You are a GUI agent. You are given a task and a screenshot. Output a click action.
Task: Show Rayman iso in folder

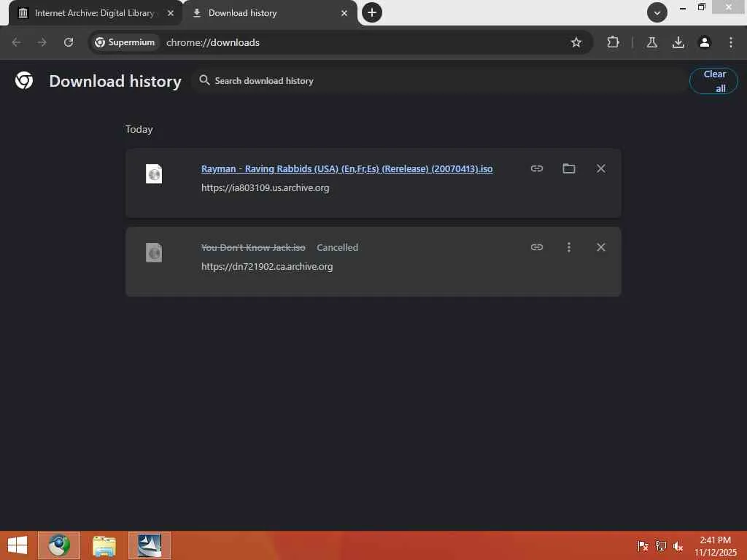tap(569, 168)
